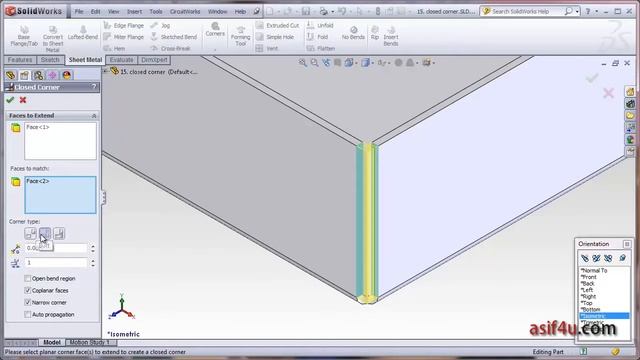Select the Forming Tool icon

coord(240,36)
